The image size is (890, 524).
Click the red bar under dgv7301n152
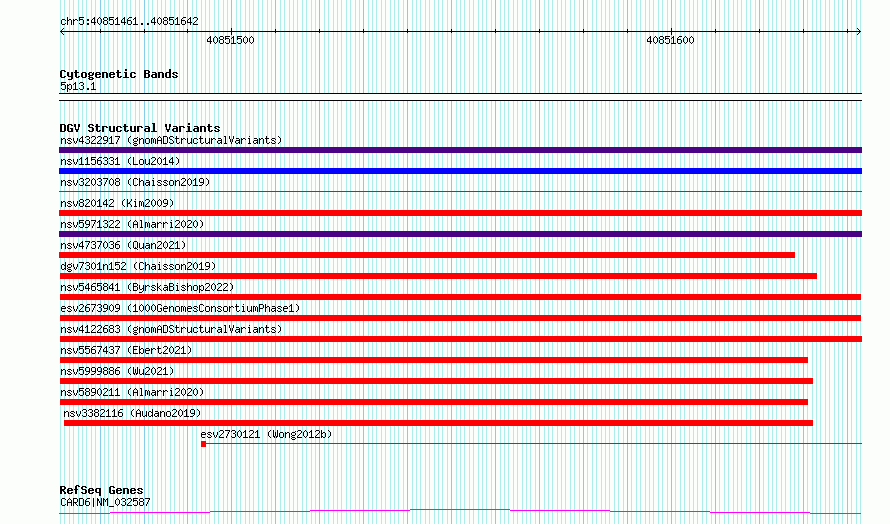tap(438, 276)
